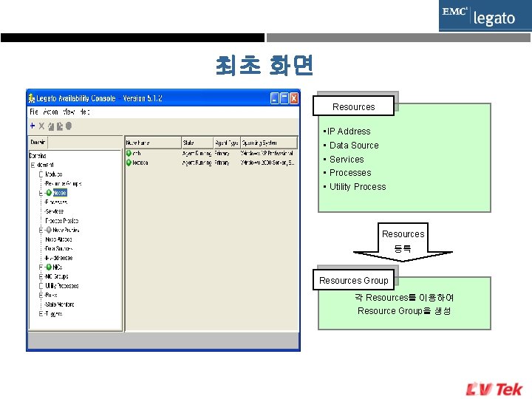Click the blue plus Add toolbar icon
This screenshot has height=399, width=532.
(33, 126)
